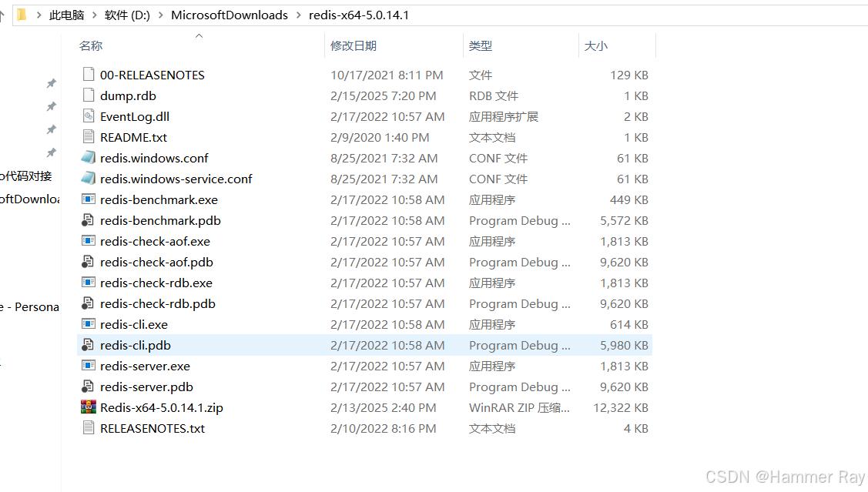This screenshot has width=868, height=492.
Task: Click the WinRAR ZIP 压缩 type cell
Action: [x=519, y=408]
